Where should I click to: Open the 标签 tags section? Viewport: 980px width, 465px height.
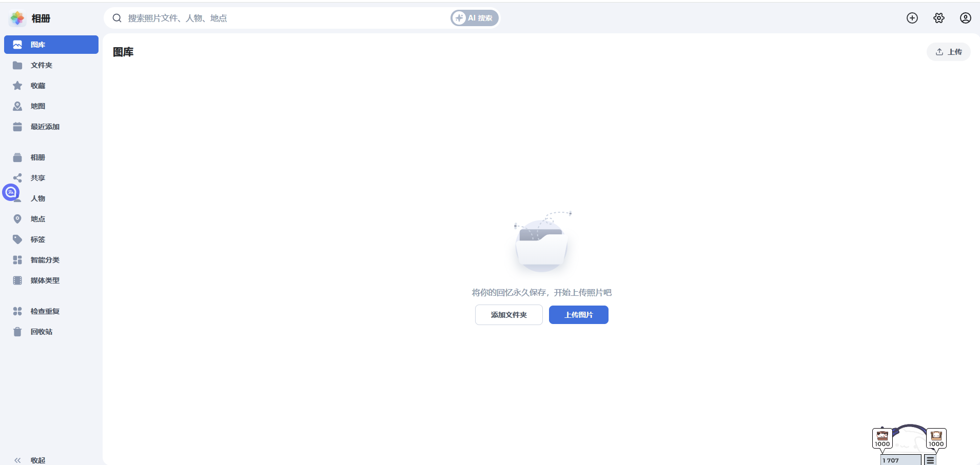pos(36,239)
